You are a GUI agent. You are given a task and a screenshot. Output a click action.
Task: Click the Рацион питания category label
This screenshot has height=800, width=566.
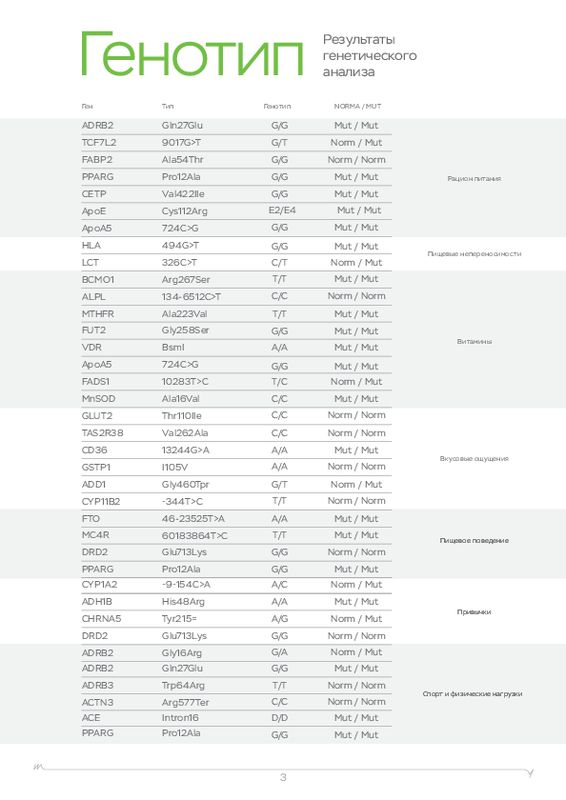tap(474, 179)
